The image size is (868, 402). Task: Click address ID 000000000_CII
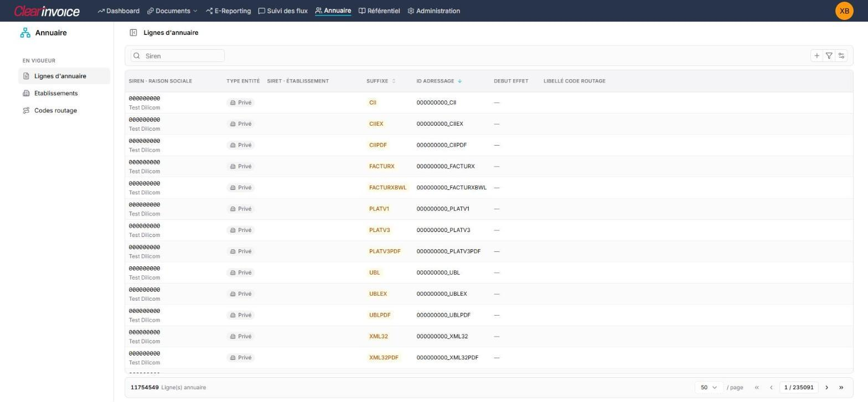click(x=436, y=103)
